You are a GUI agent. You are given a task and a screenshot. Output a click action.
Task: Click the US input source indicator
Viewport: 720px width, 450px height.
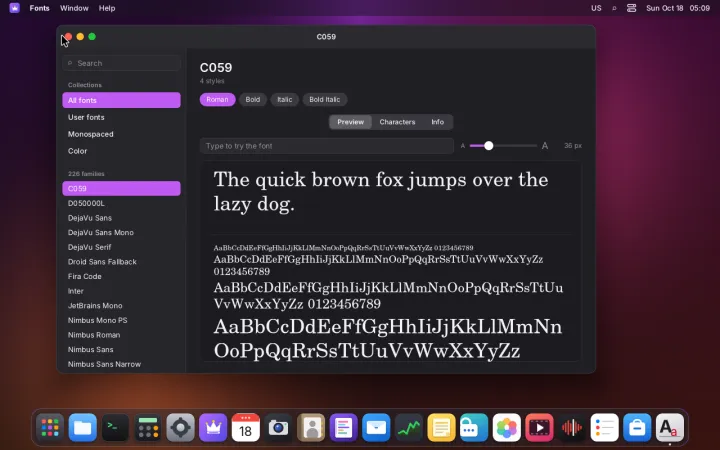pos(596,8)
